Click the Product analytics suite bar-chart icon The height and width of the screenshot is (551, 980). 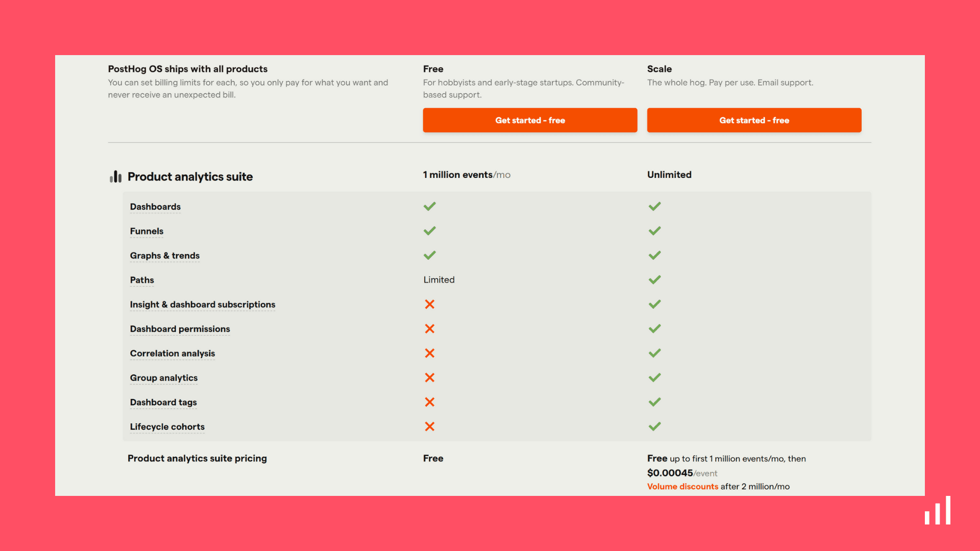click(115, 177)
